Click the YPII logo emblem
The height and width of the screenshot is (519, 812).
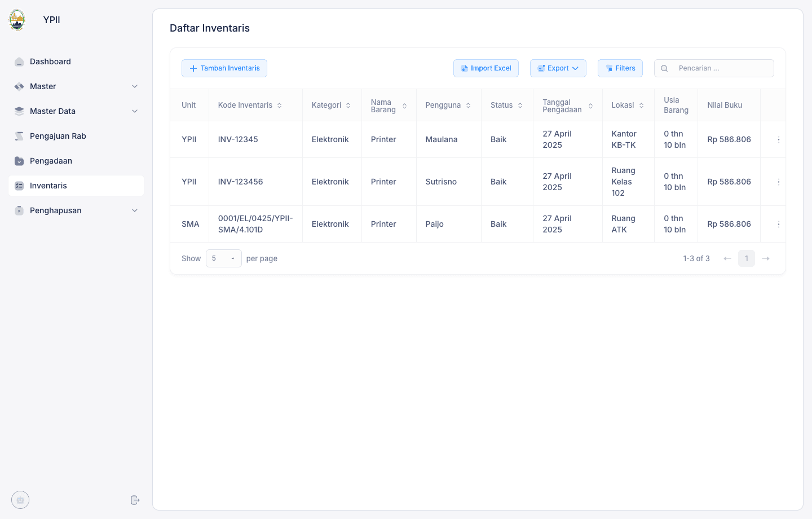pos(17,20)
